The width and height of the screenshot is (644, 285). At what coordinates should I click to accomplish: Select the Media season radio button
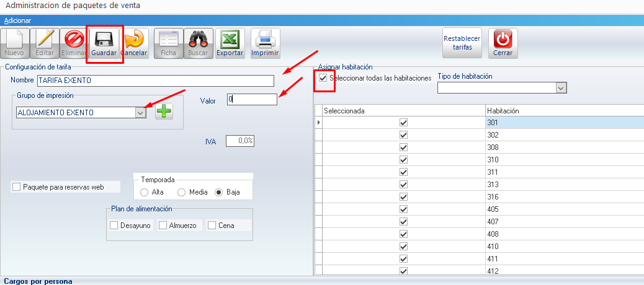coord(182,192)
